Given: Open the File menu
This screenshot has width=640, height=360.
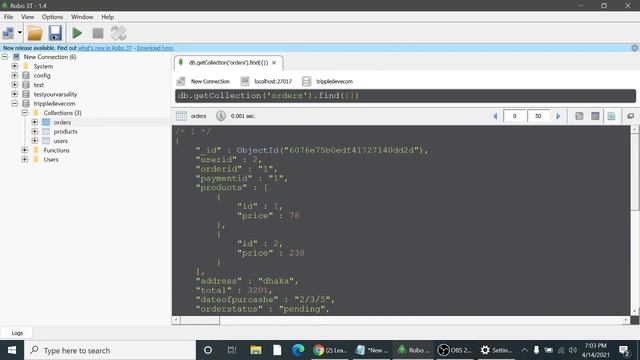Looking at the screenshot, I should (8, 17).
